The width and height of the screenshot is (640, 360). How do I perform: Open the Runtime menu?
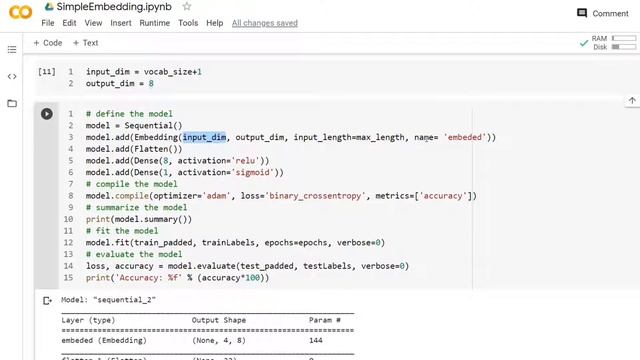point(154,23)
